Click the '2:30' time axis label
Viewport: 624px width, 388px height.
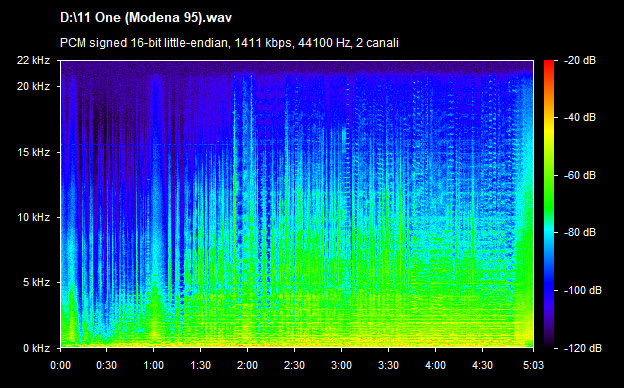[x=294, y=365]
